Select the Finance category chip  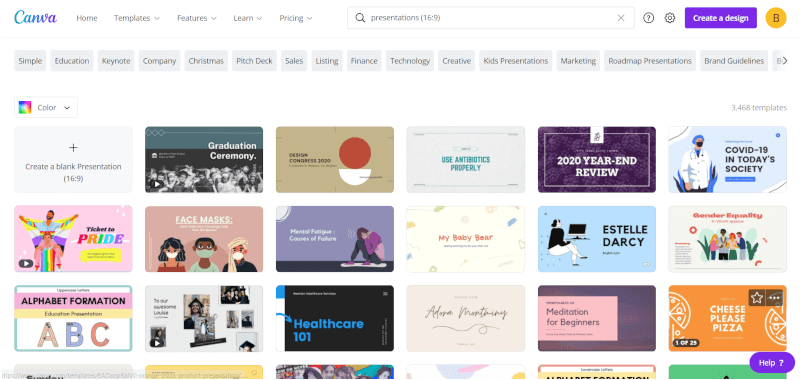[364, 61]
